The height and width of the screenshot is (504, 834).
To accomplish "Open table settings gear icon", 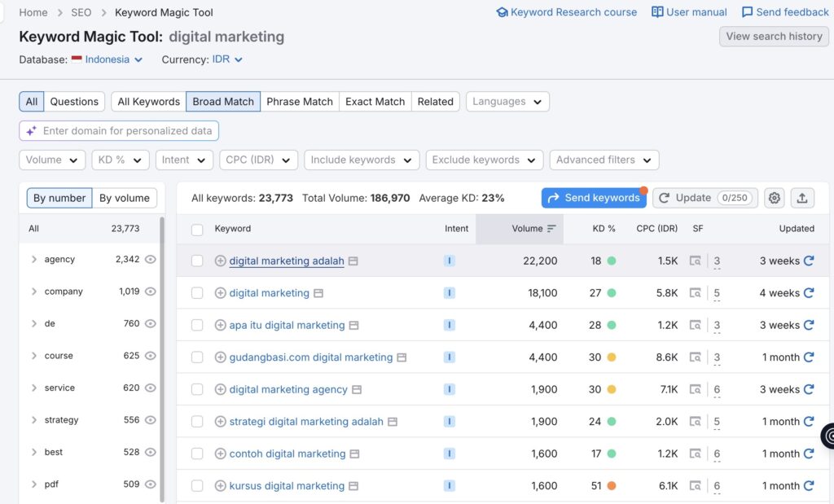I will [775, 198].
